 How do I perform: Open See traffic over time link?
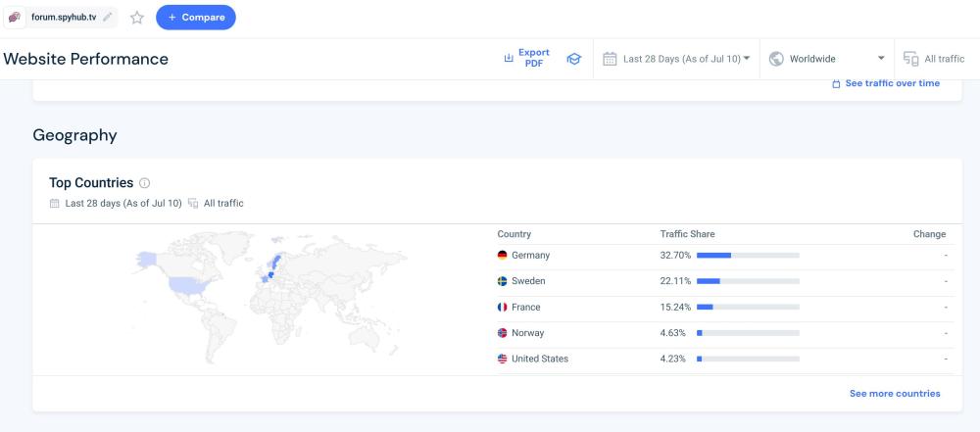pos(885,83)
